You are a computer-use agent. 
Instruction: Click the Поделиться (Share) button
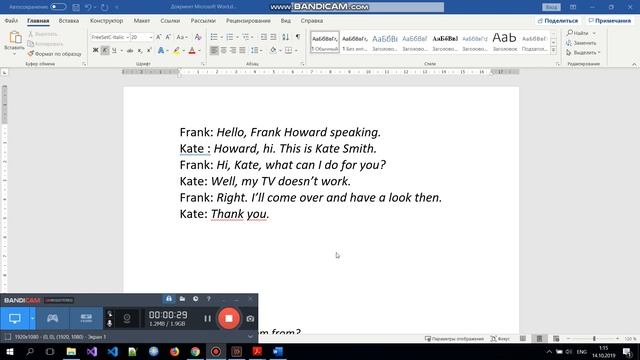tap(558, 20)
